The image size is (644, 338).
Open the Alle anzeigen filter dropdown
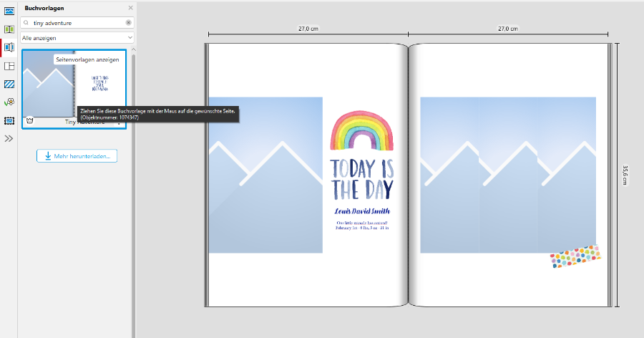[x=77, y=38]
